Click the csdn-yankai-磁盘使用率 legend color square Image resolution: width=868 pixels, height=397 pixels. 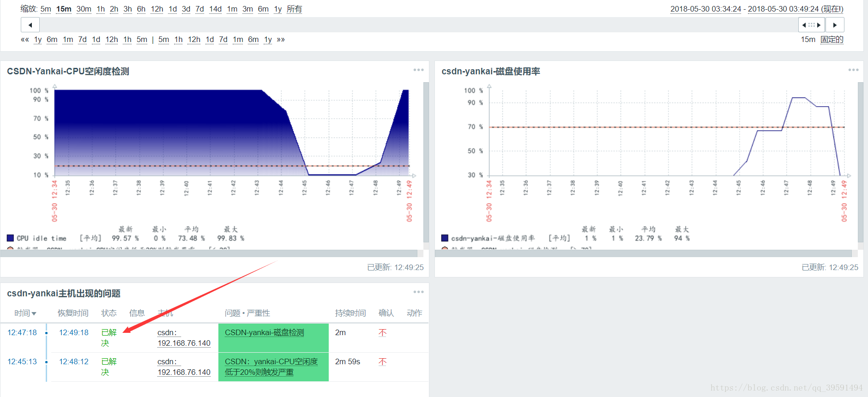pyautogui.click(x=445, y=238)
